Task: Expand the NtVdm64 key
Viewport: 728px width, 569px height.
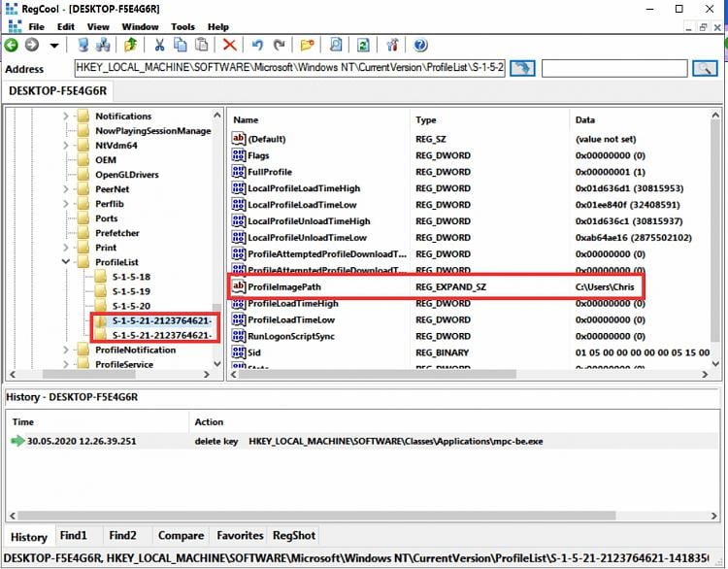Action: (66, 146)
